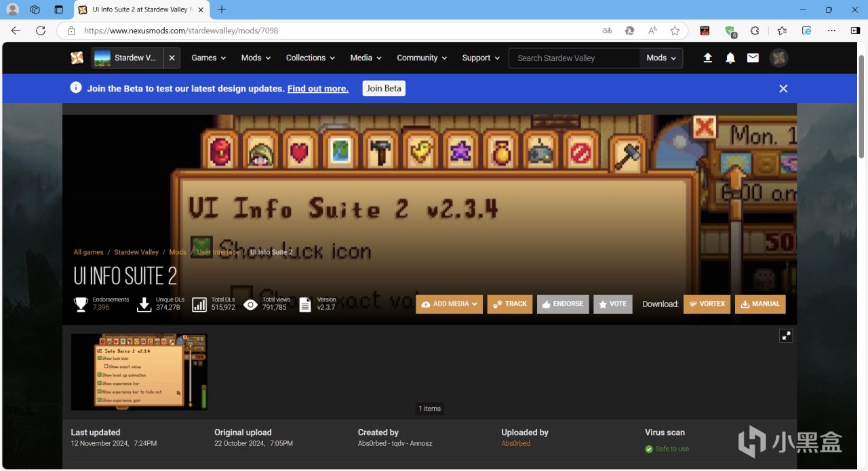Open the AdGuard shield extension

click(730, 30)
